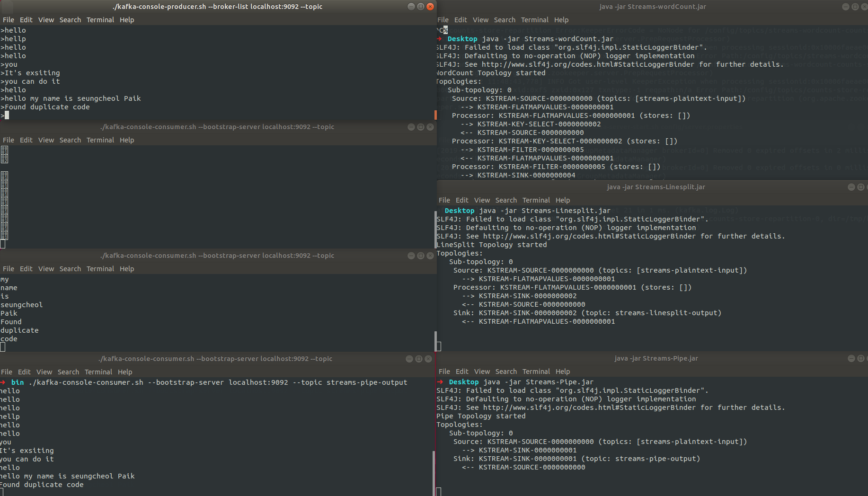The width and height of the screenshot is (868, 496).
Task: Open Search menu in Streams-Linesplit.jar terminal
Action: (506, 200)
